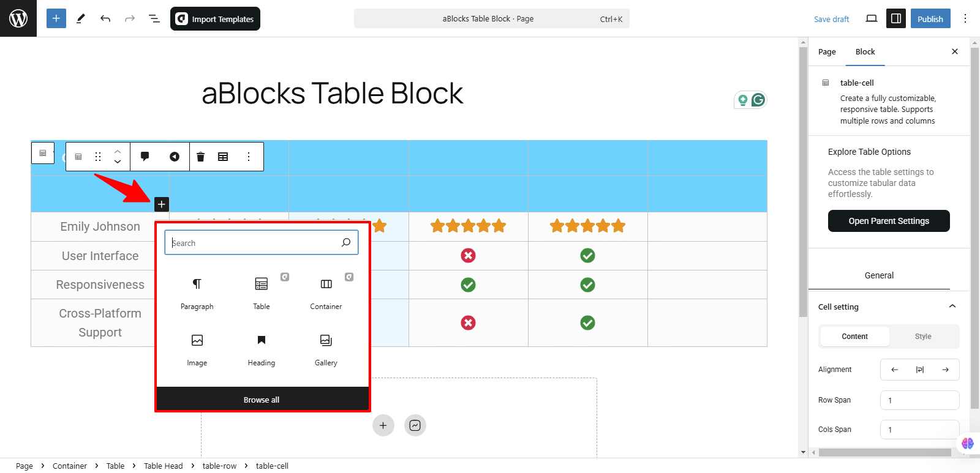Open the command palette title bar
Screen dimensions: 980x473
click(491, 18)
